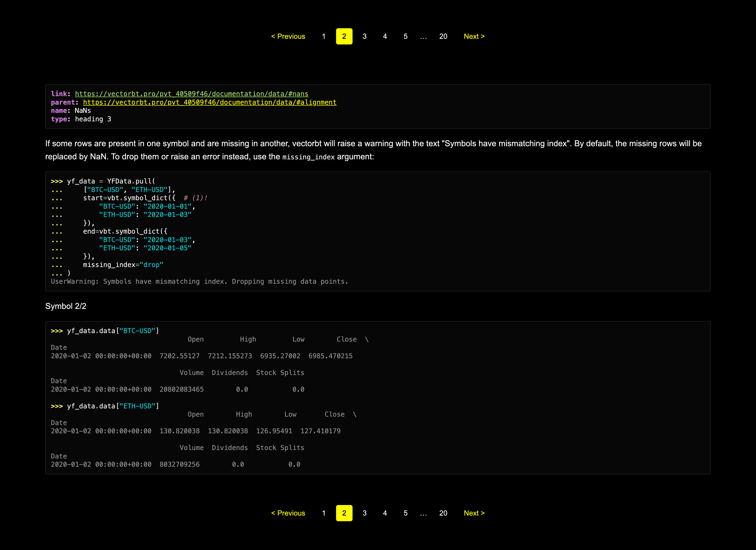Go to page 1 in top pagination
Viewport: 756px width, 550px height.
pos(323,36)
